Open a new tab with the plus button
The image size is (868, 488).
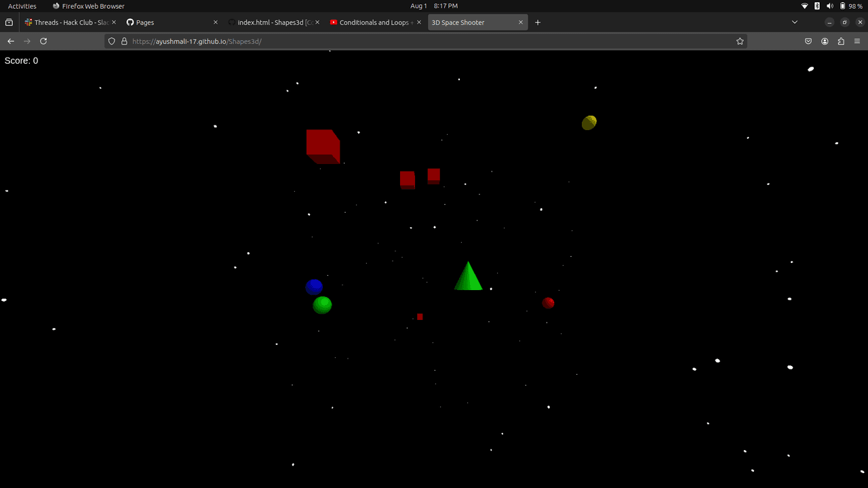point(538,22)
